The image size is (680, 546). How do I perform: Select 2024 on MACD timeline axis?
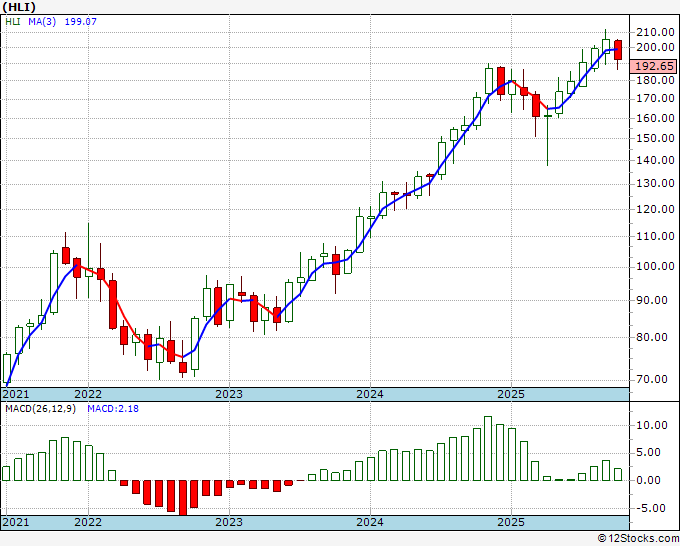coord(369,522)
